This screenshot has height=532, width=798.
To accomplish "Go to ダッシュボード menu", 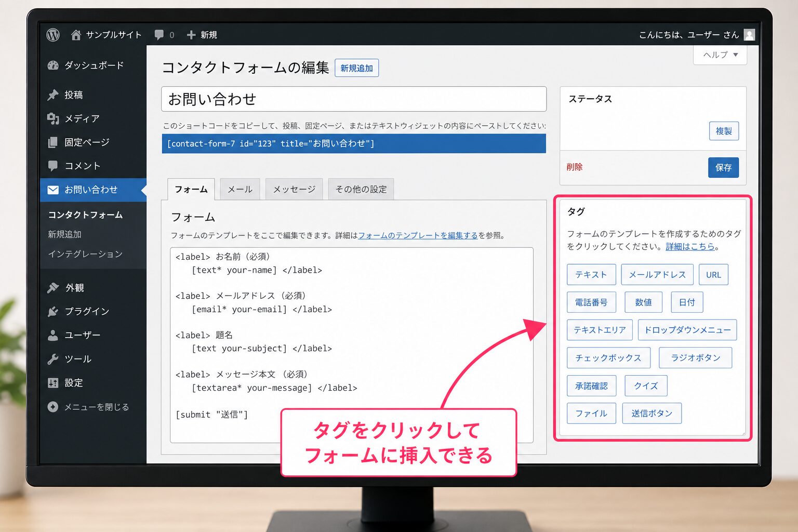I will click(x=94, y=65).
